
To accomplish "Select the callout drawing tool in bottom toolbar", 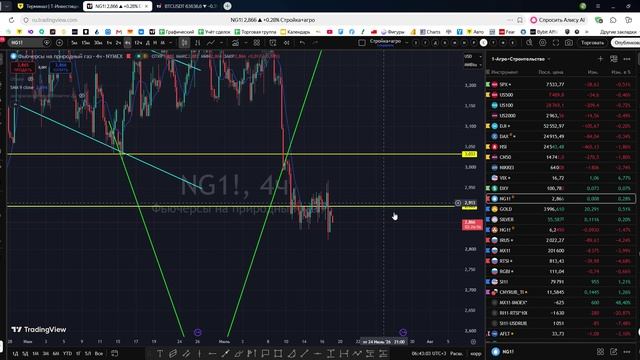I will point(265,353).
